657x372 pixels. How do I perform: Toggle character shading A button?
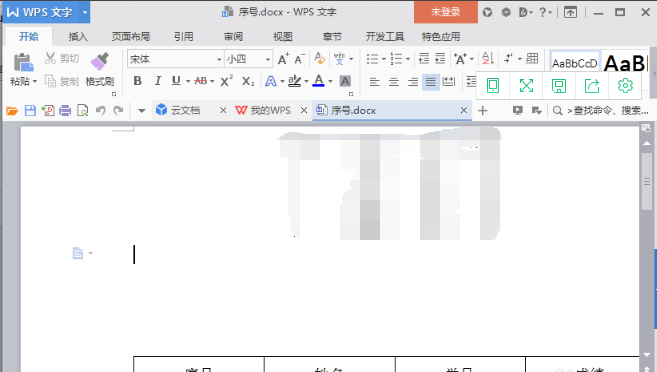point(345,81)
